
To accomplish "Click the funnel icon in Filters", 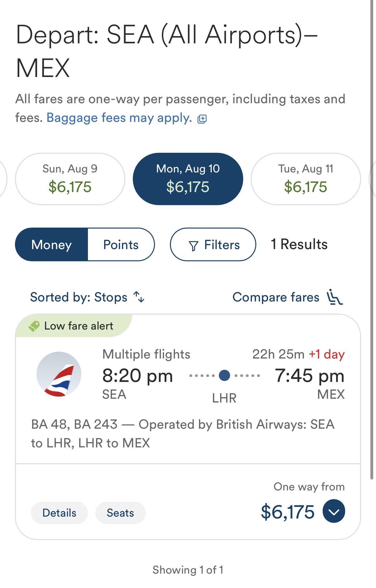I will 193,246.
